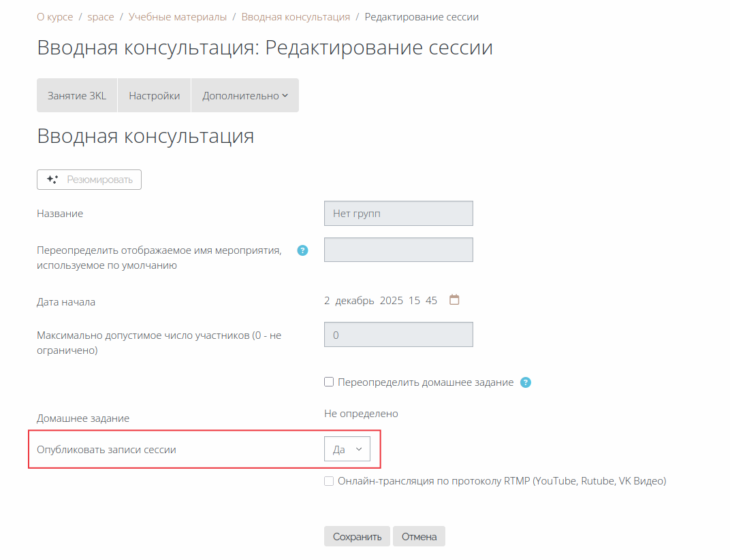Open Вводная консультация breadcrumb link
Viewport: 730px width, 560px height.
pyautogui.click(x=296, y=17)
